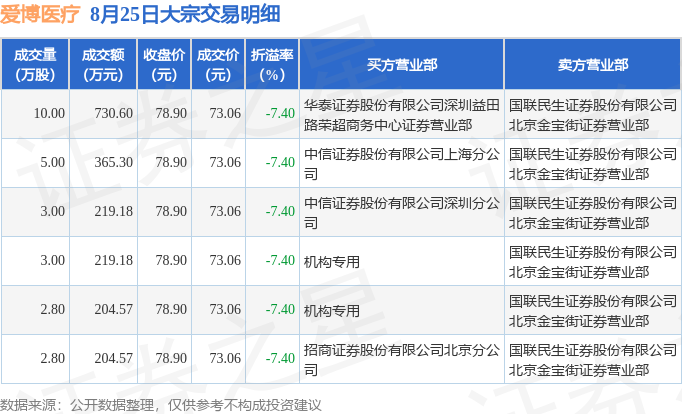The image size is (682, 414).
Task: Click buyer 中信证券股份有限公司深圳分公司
Action: [x=401, y=213]
